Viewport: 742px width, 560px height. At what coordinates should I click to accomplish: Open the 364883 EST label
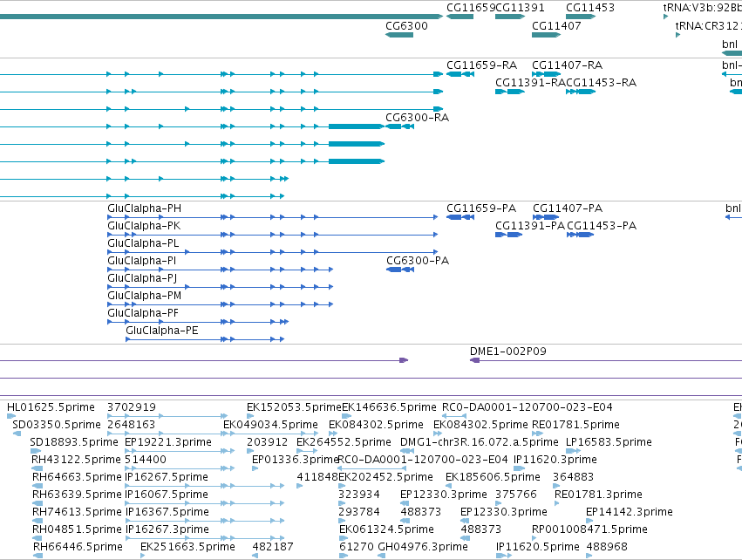pos(573,477)
